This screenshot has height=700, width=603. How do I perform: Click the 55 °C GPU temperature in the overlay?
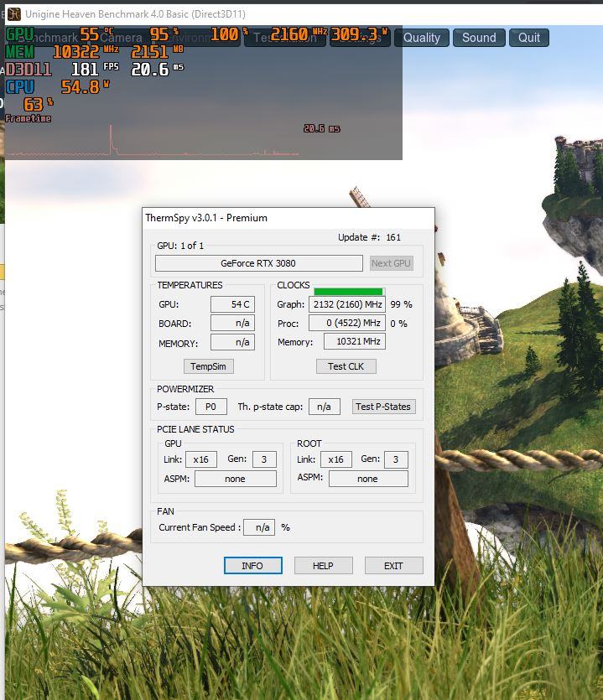(x=96, y=34)
